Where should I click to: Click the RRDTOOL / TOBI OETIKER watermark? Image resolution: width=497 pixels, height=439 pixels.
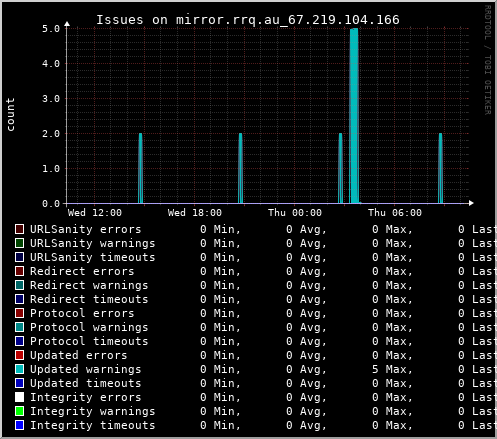click(488, 60)
